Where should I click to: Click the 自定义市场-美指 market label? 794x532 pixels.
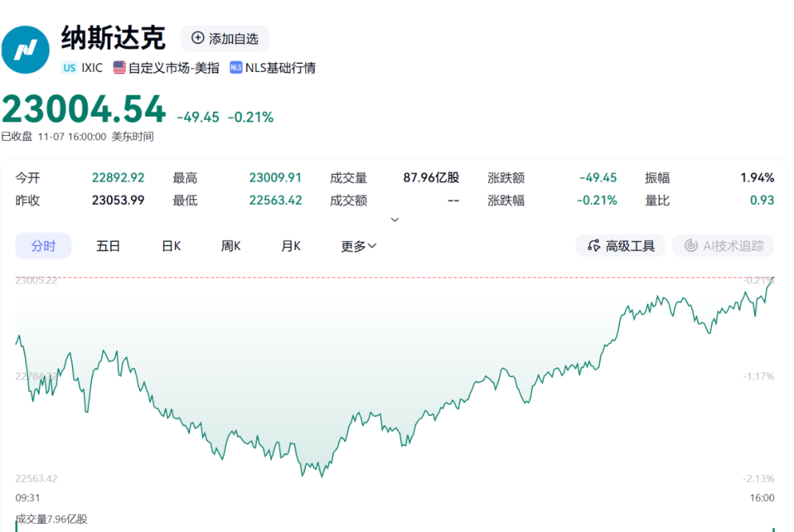174,68
